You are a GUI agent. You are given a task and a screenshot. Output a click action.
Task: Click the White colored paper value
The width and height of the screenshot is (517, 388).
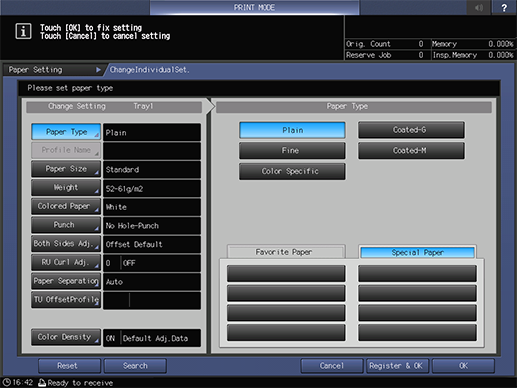[x=152, y=207]
